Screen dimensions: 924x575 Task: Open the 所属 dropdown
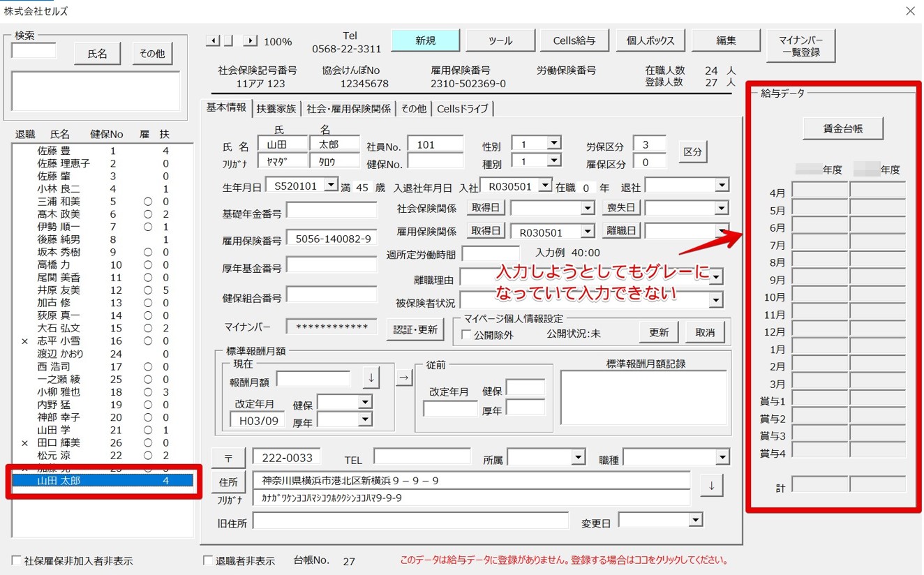578,457
